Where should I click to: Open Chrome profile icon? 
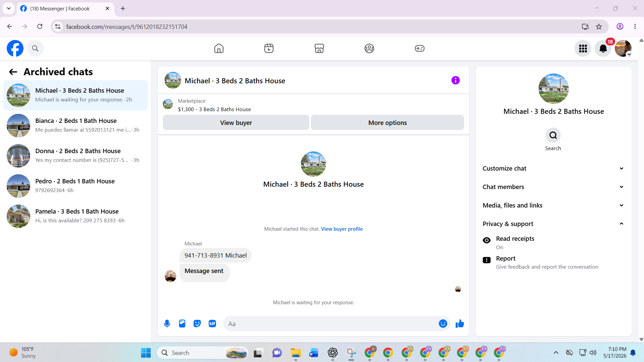click(620, 27)
